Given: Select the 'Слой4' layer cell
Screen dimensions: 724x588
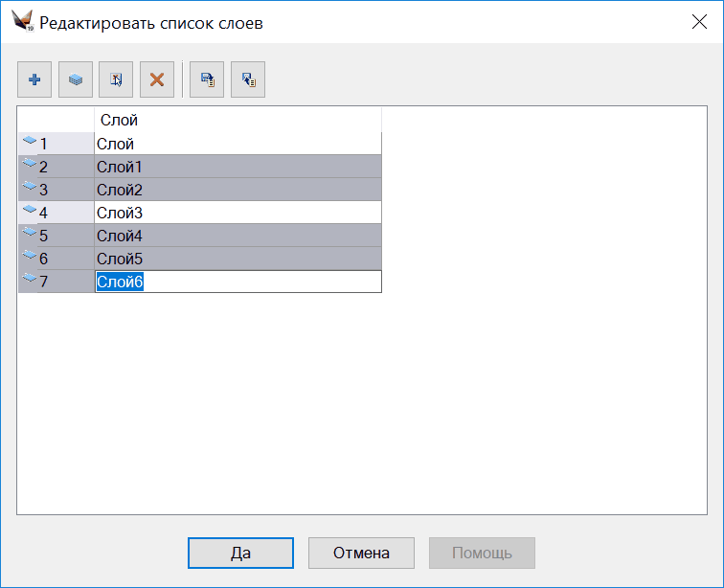Looking at the screenshot, I should point(238,236).
